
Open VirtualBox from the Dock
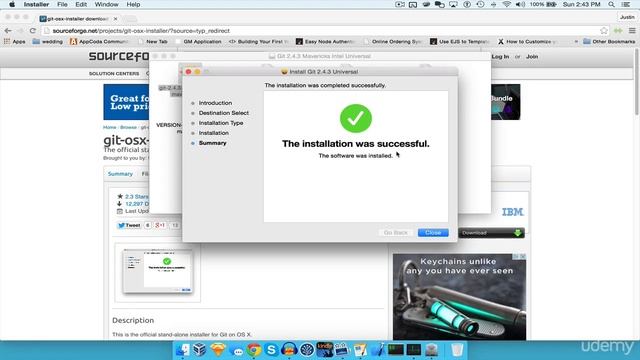(x=200, y=350)
